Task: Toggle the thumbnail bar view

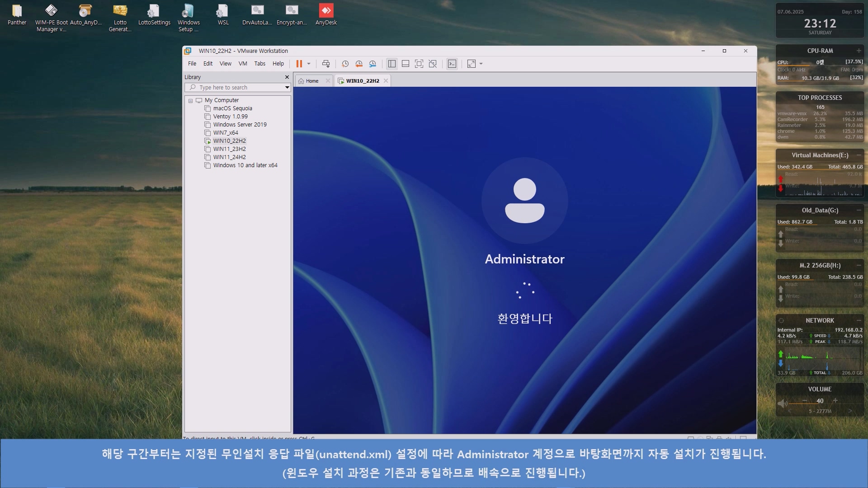Action: click(406, 64)
